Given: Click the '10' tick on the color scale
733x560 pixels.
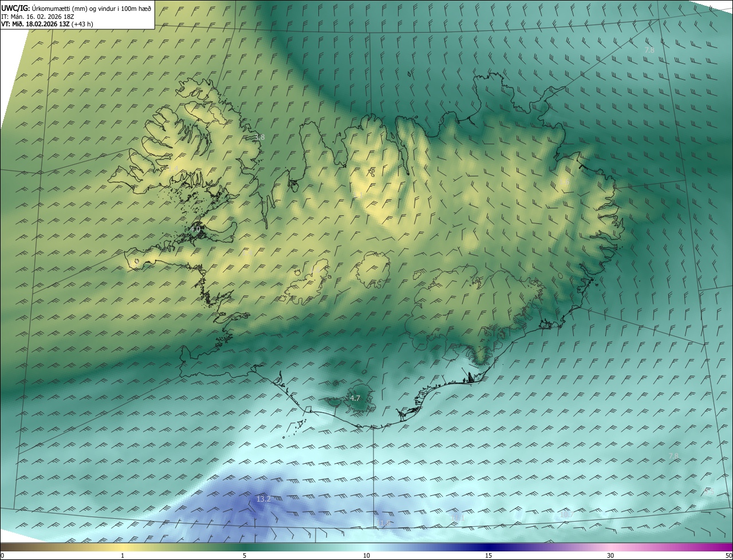Looking at the screenshot, I should click(366, 555).
